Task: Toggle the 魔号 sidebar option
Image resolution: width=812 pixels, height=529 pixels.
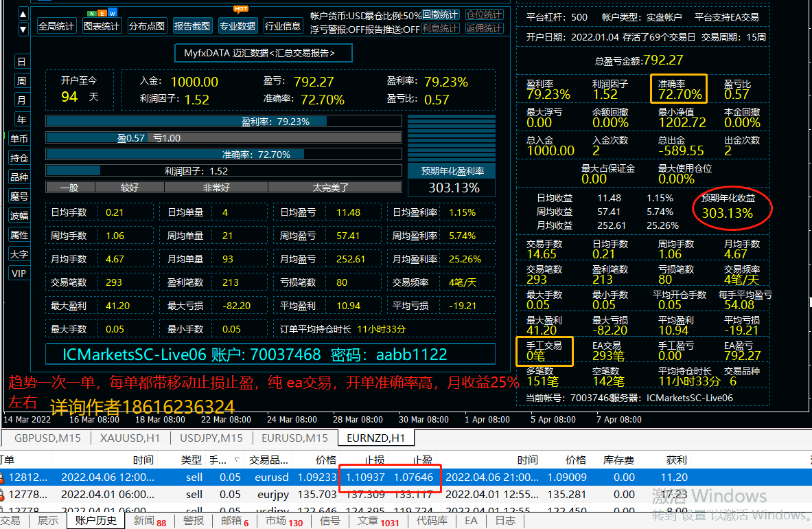Action: (x=19, y=196)
